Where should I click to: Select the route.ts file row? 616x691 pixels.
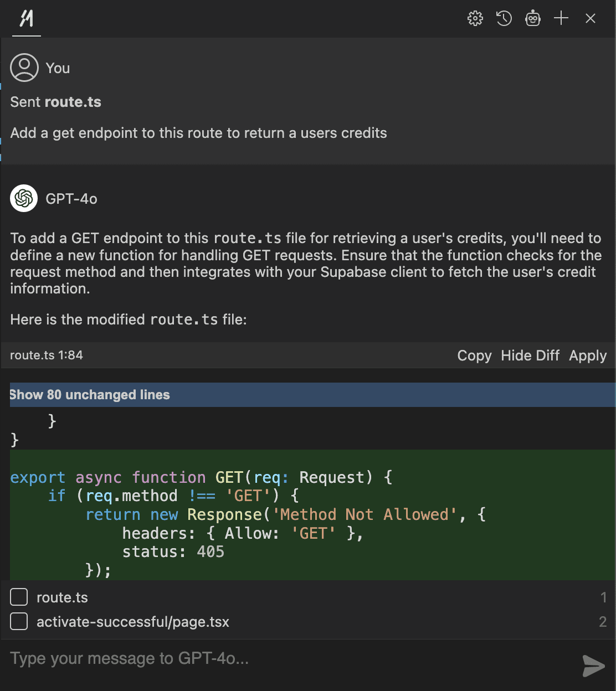pyautogui.click(x=63, y=597)
